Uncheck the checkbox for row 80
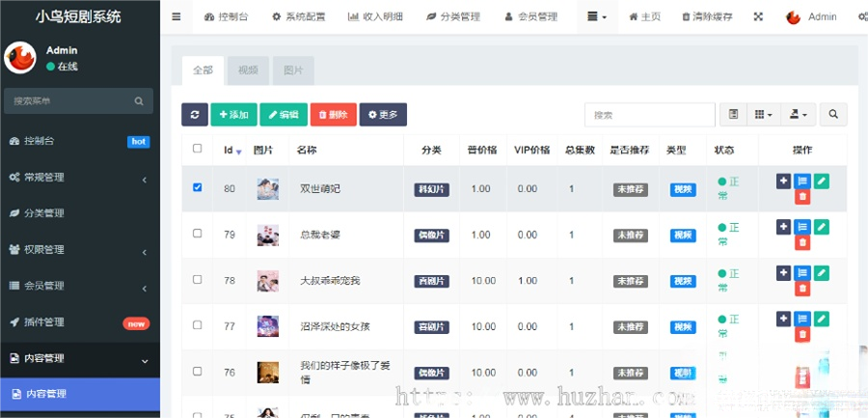Screen dimensions: 868x418 click(198, 187)
